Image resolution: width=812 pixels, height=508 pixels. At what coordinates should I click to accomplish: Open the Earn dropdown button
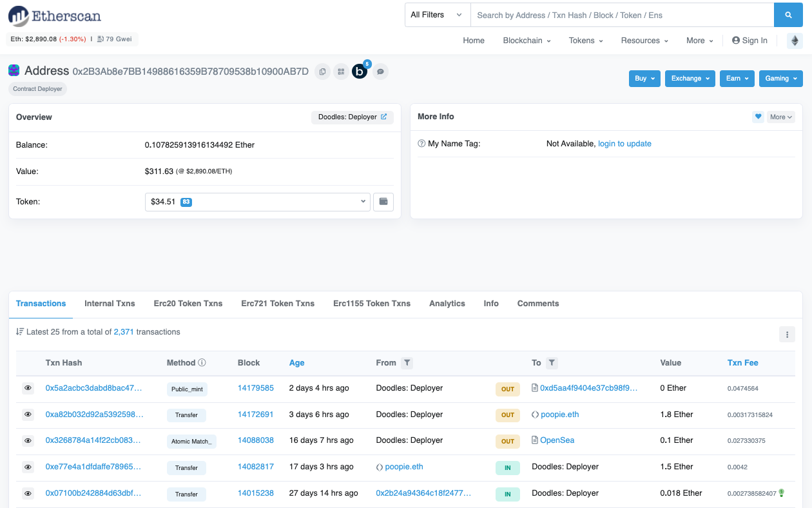coord(737,78)
